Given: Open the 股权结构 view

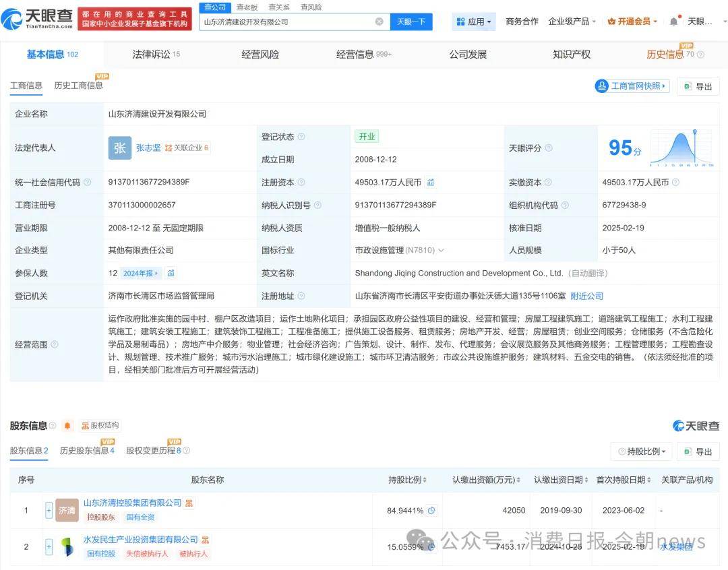Looking at the screenshot, I should point(100,425).
